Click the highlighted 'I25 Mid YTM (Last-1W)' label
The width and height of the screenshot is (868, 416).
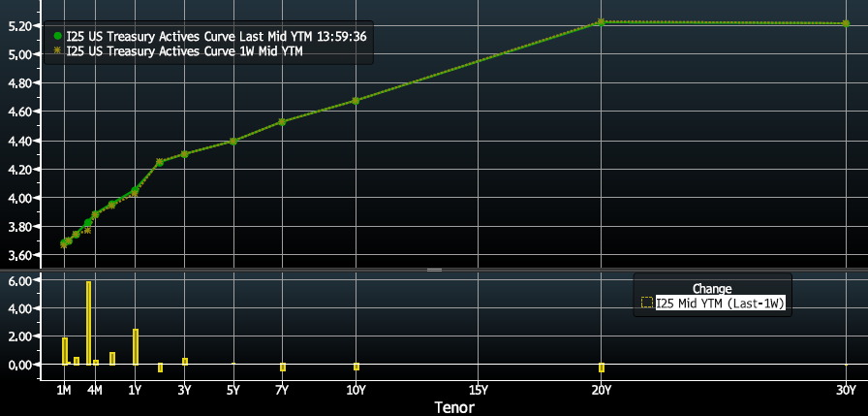[x=720, y=303]
